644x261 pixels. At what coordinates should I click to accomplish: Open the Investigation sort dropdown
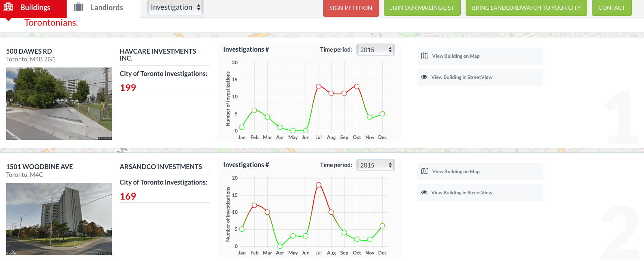tap(175, 7)
